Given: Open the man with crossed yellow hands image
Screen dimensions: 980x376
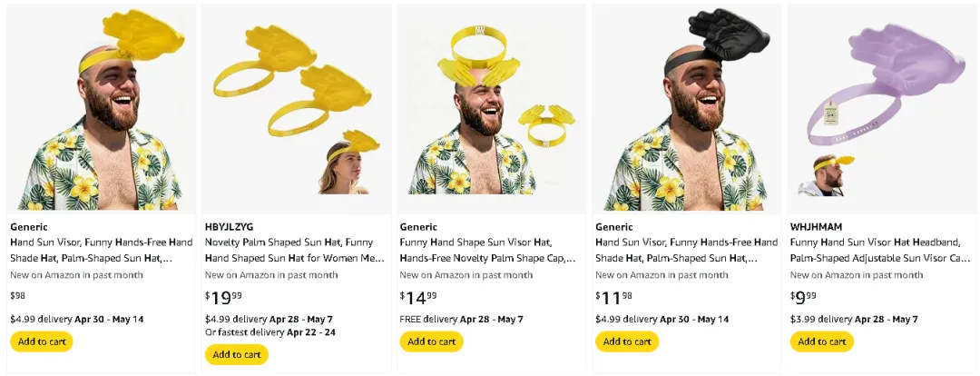Looking at the screenshot, I should point(492,109).
